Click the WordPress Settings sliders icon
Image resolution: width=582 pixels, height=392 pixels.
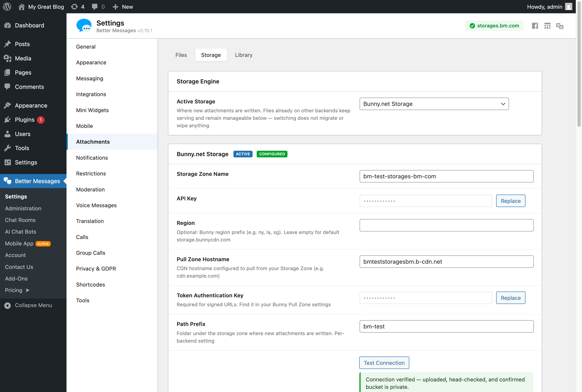tap(7, 163)
